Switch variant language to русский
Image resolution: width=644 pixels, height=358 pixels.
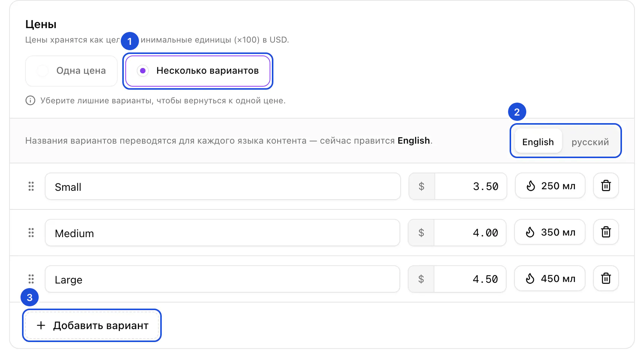590,142
